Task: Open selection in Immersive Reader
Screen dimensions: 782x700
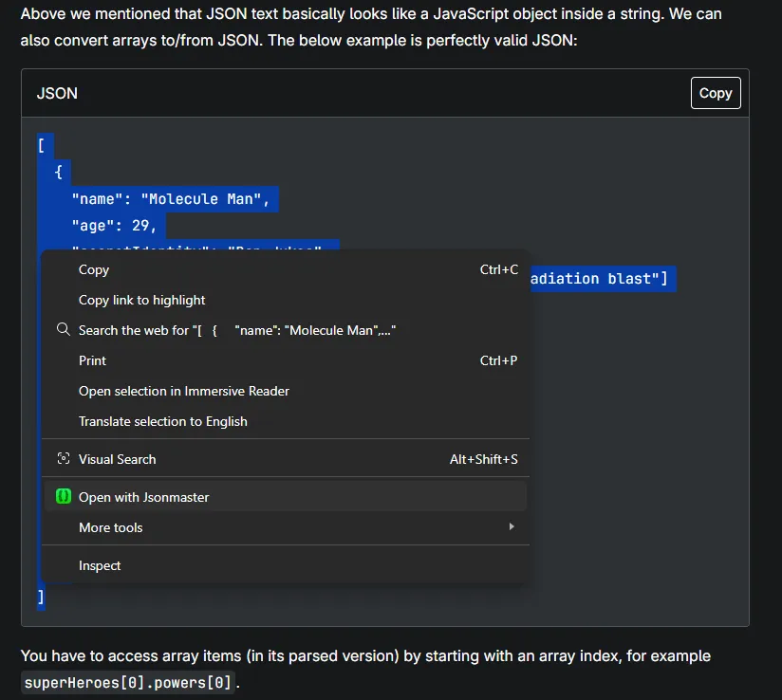Action: pos(183,391)
